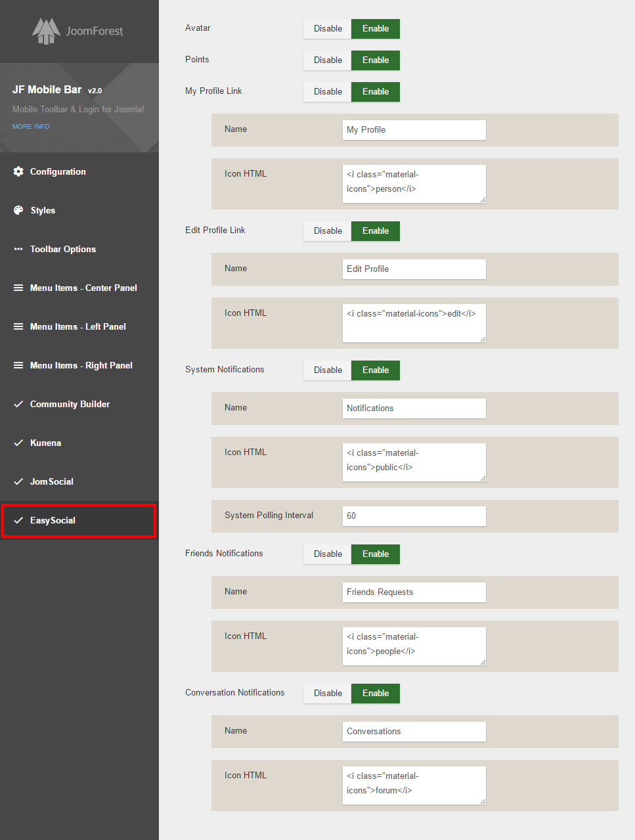The image size is (635, 840).
Task: Enable the Conversation Notifications option
Action: pos(376,694)
